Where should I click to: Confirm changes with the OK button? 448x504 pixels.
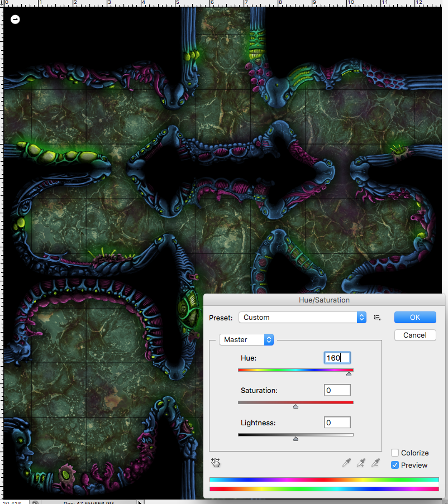point(415,317)
